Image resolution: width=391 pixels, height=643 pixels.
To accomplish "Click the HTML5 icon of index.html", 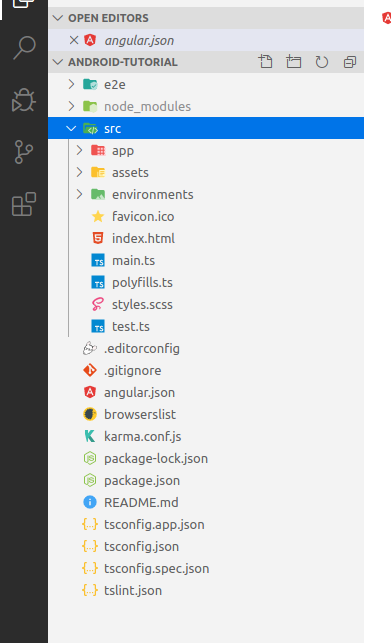I will coord(98,238).
